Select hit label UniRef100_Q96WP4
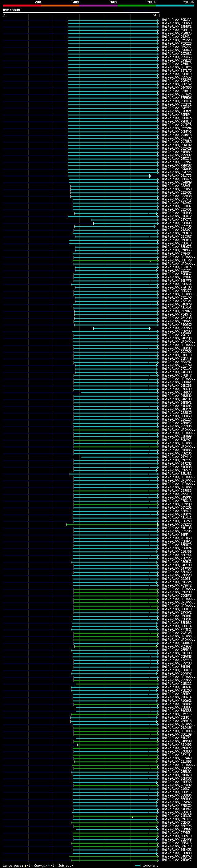 pos(176,548)
